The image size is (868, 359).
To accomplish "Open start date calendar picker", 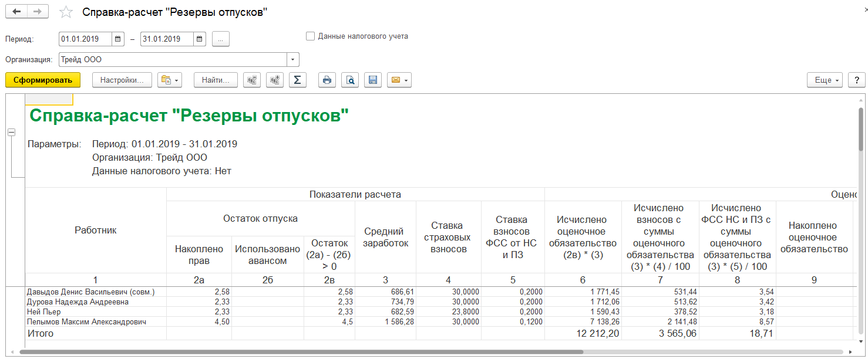I will (118, 39).
